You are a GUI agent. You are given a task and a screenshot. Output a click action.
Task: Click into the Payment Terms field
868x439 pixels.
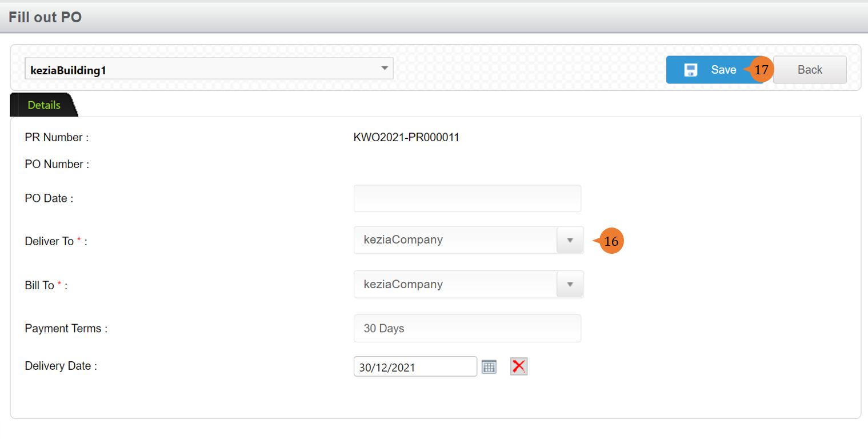pos(467,329)
